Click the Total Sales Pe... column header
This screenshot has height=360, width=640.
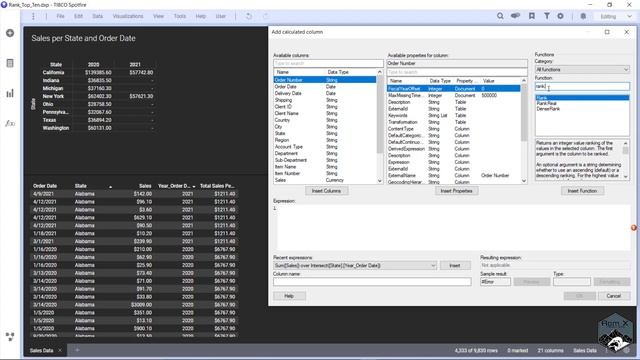(x=218, y=186)
